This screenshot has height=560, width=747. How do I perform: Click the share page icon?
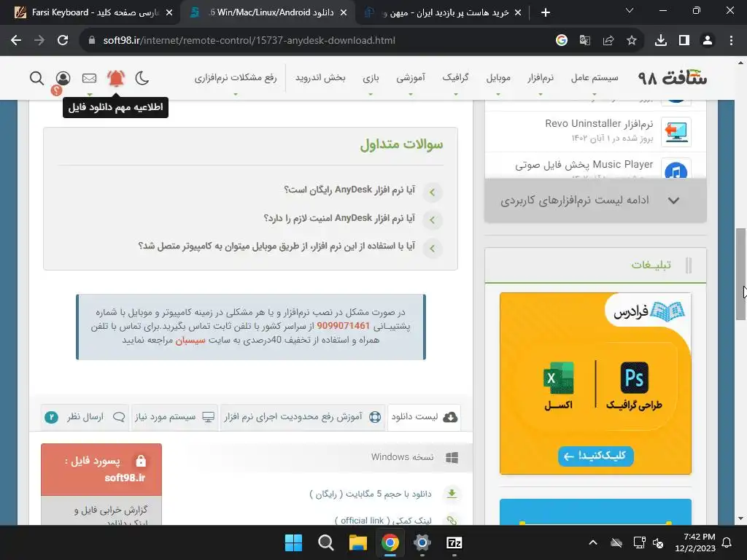click(608, 41)
